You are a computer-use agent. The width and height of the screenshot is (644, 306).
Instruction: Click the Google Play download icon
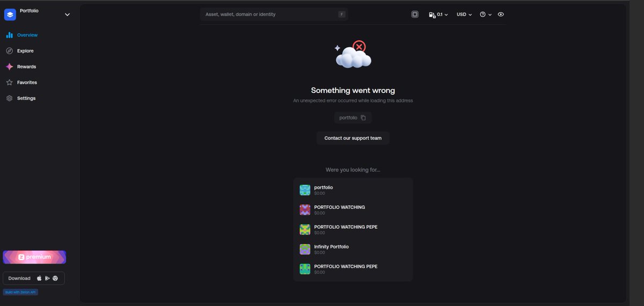[x=47, y=278]
